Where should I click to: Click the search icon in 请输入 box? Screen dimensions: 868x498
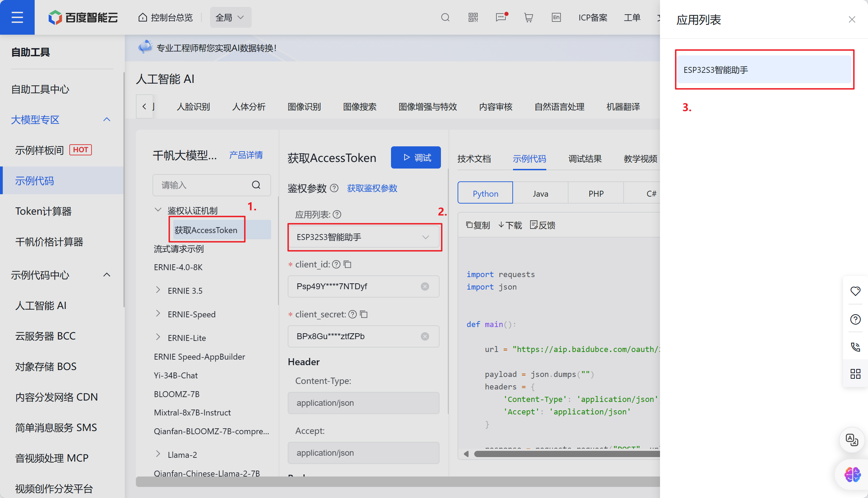[x=256, y=185]
